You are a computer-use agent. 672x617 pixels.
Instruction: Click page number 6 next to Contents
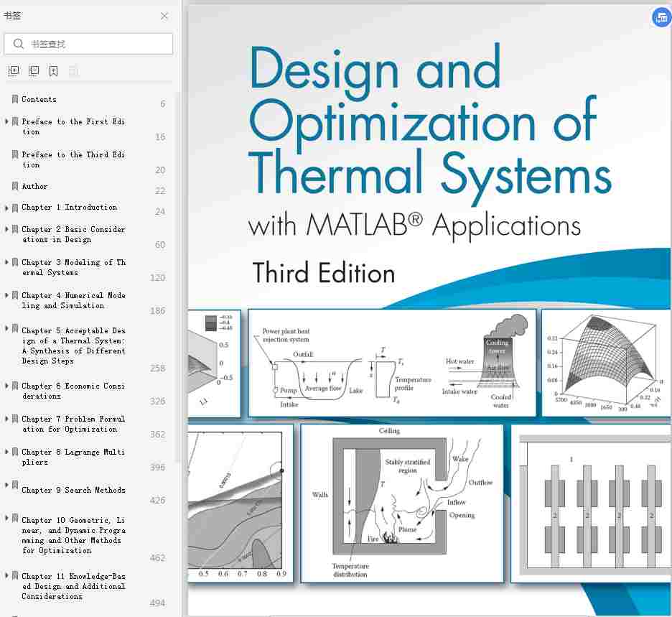click(x=162, y=103)
